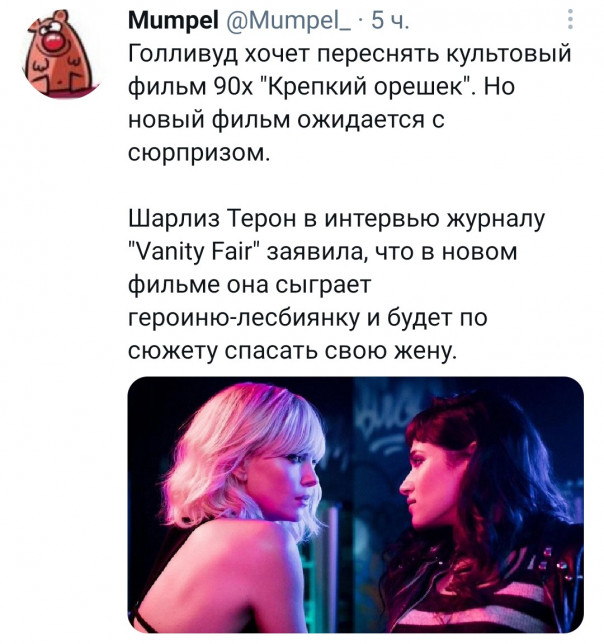The width and height of the screenshot is (604, 644).
Task: Open the dark-haired woman half of photo
Action: coord(469,505)
